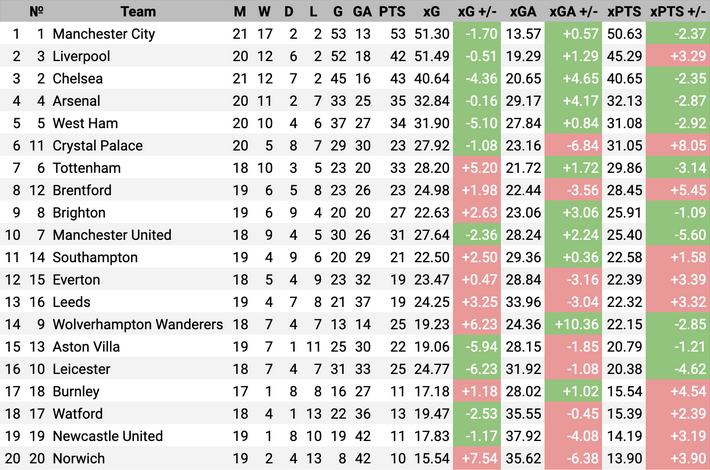Screen dimensions: 710x470
Task: Click the xPTS +/- column header
Action: (x=677, y=11)
